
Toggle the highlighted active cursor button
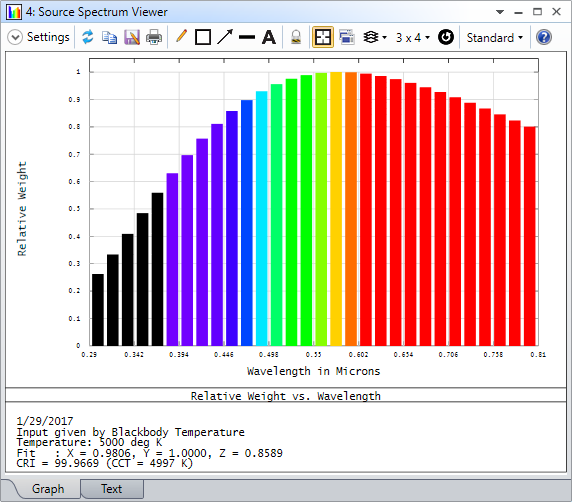pyautogui.click(x=323, y=37)
